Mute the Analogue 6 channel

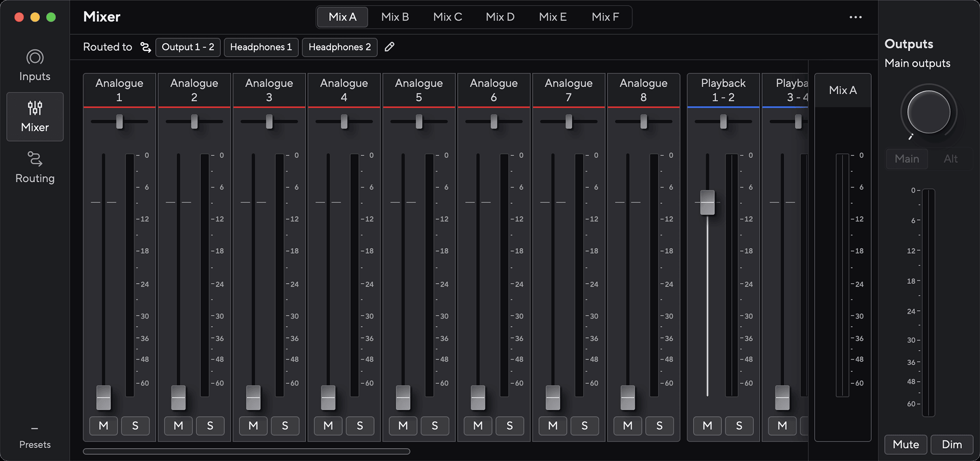pos(478,426)
